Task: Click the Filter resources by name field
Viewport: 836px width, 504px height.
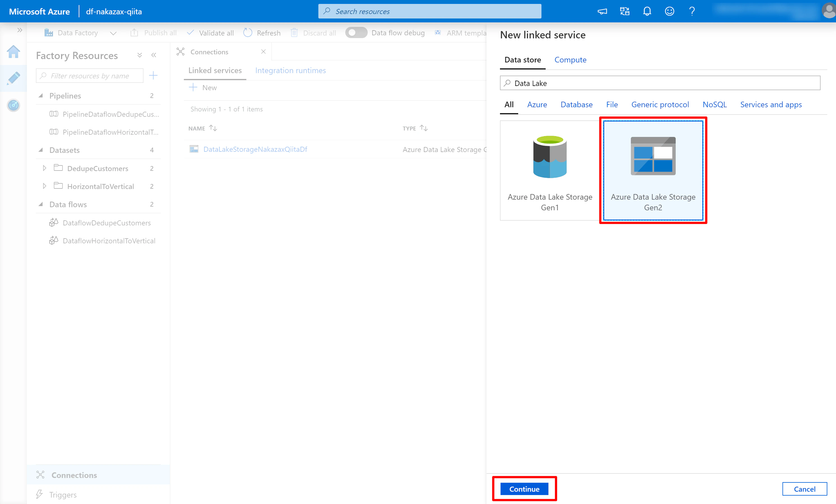Action: click(90, 76)
